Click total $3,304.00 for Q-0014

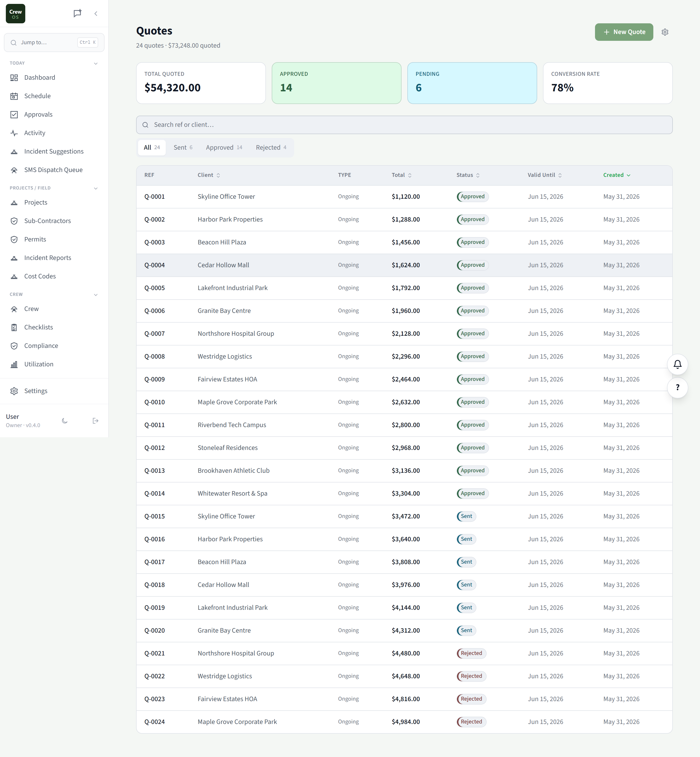pyautogui.click(x=406, y=494)
